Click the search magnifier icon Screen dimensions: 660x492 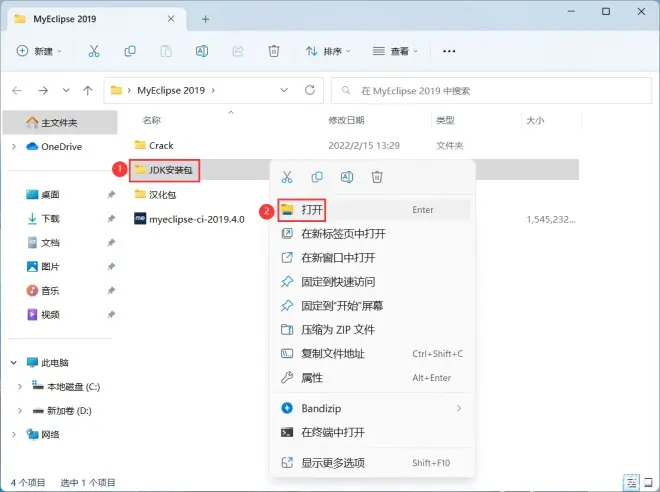346,90
